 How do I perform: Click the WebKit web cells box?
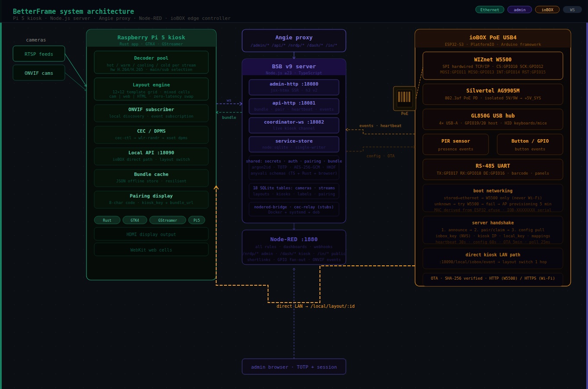151,250
